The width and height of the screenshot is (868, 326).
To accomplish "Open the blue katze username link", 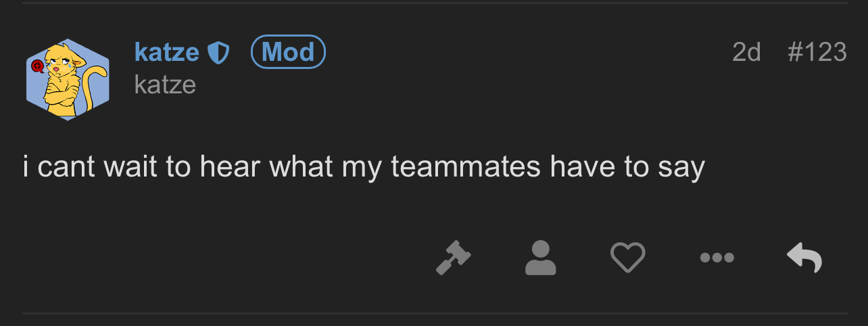I will pos(167,52).
